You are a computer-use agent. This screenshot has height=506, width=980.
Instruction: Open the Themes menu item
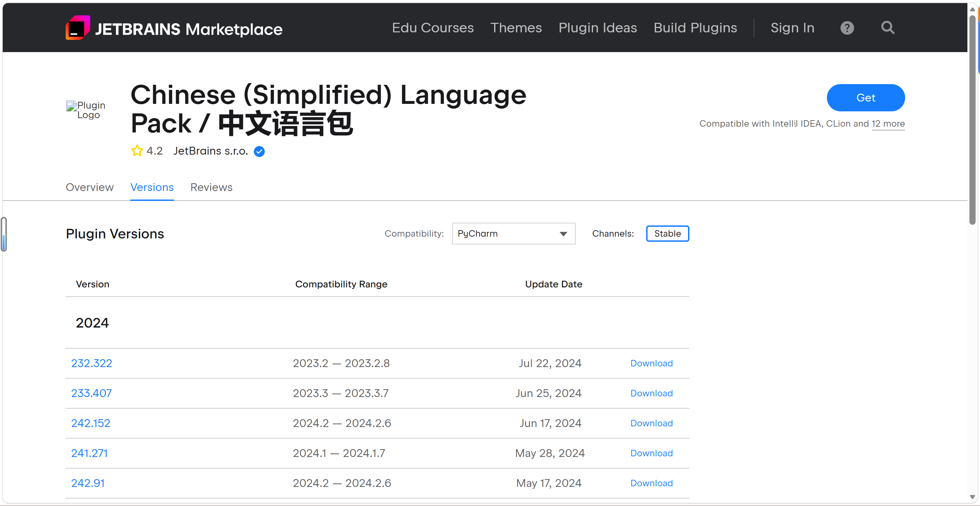point(516,28)
